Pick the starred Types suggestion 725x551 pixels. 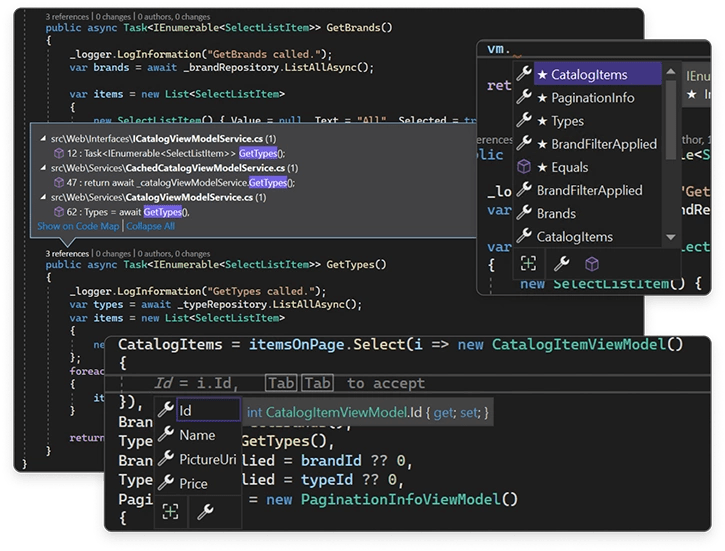(x=561, y=121)
